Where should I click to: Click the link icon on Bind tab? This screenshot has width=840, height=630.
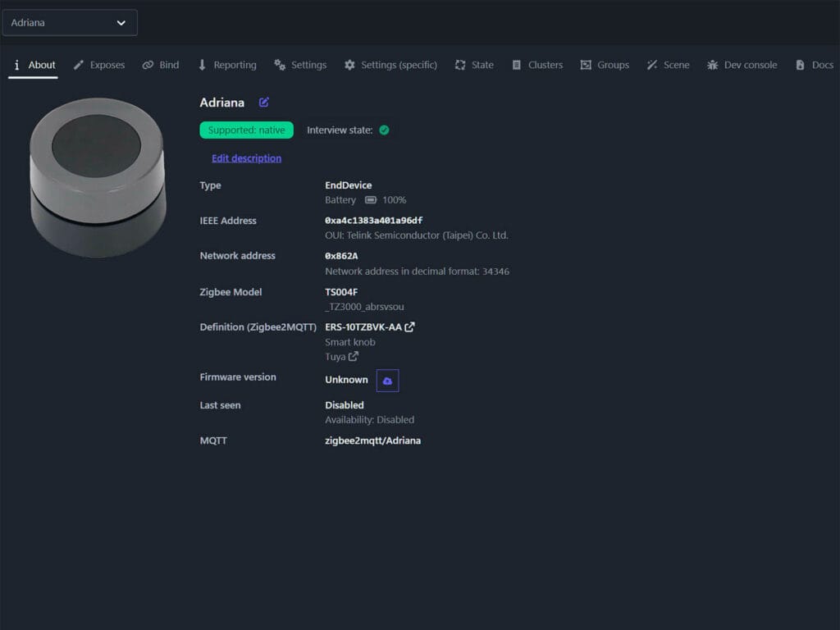[148, 65]
